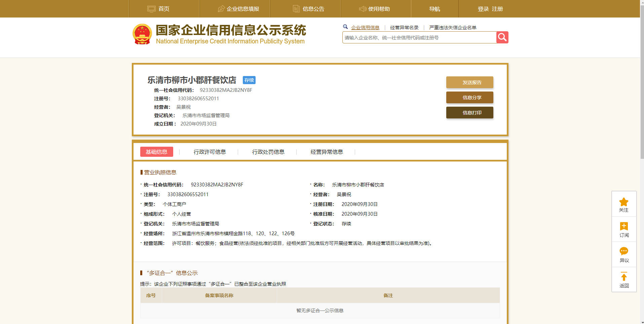This screenshot has width=644, height=324.
Task: Click the 成立日期 value 2020年09月30日
Action: click(x=198, y=124)
